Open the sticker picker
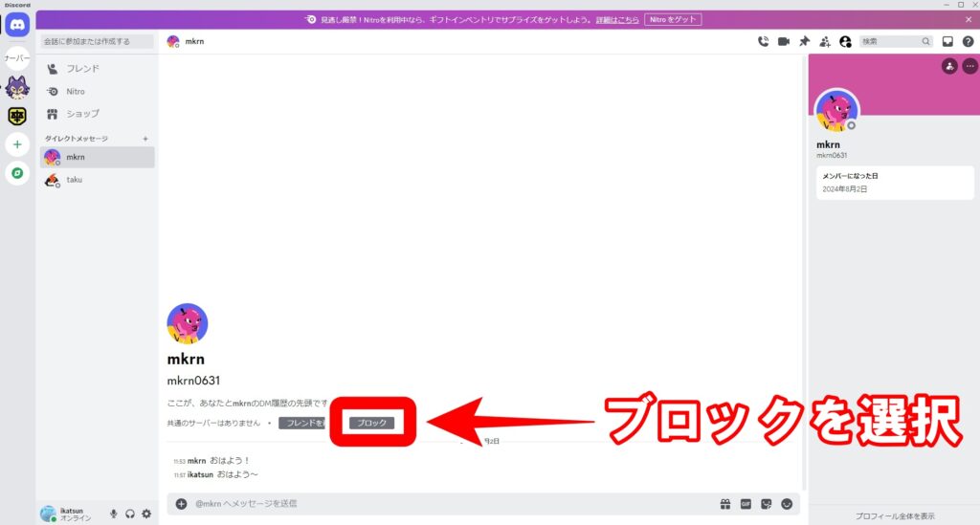This screenshot has width=980, height=525. coord(767,504)
